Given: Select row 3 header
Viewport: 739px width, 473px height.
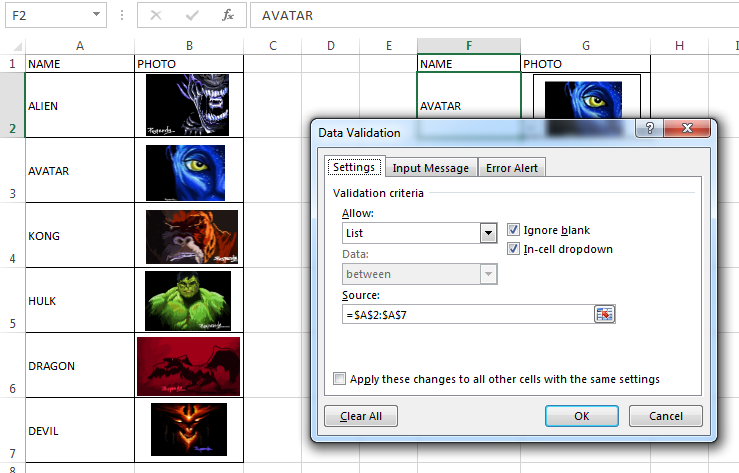Looking at the screenshot, I should pyautogui.click(x=12, y=170).
